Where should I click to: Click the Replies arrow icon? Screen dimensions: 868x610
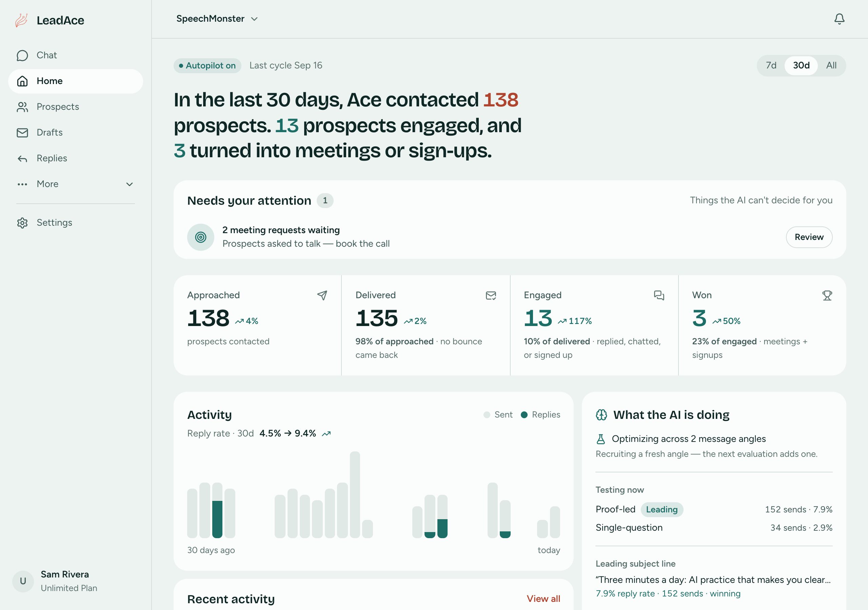[x=22, y=159]
